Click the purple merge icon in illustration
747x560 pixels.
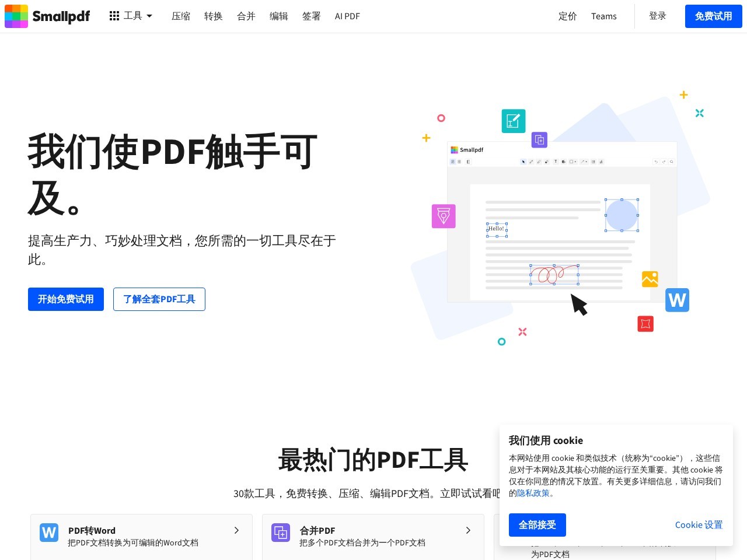pyautogui.click(x=539, y=139)
